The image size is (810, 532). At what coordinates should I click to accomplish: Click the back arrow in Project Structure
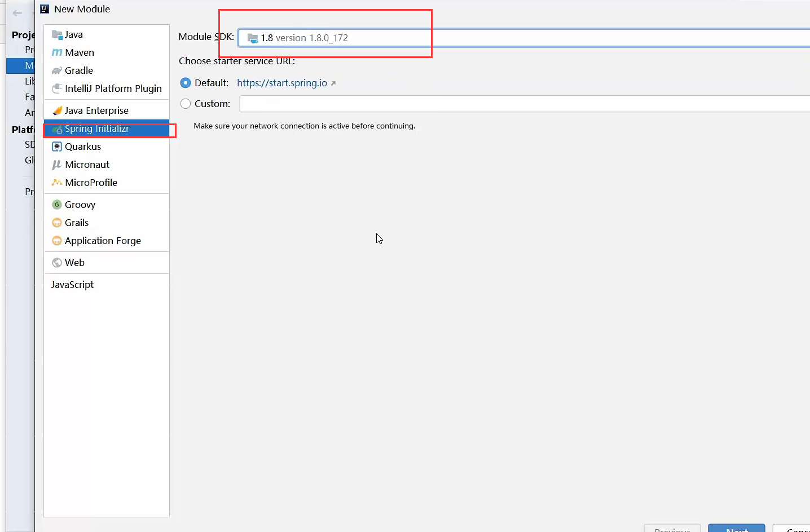pos(17,12)
